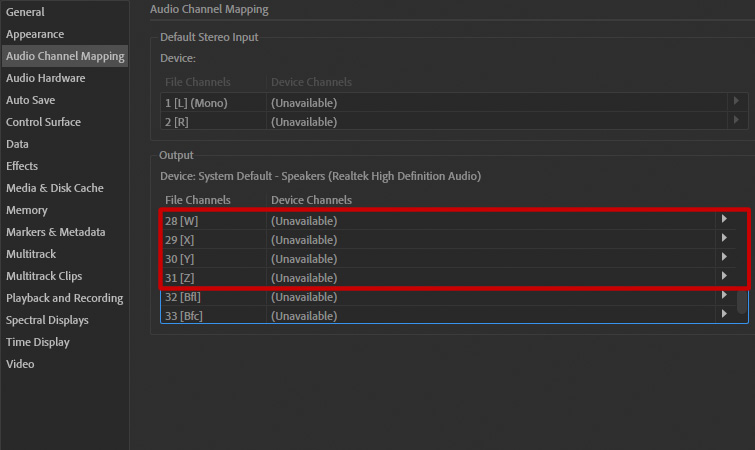Expand device channel arrow for output 30 [Y]
The width and height of the screenshot is (755, 450).
723,258
